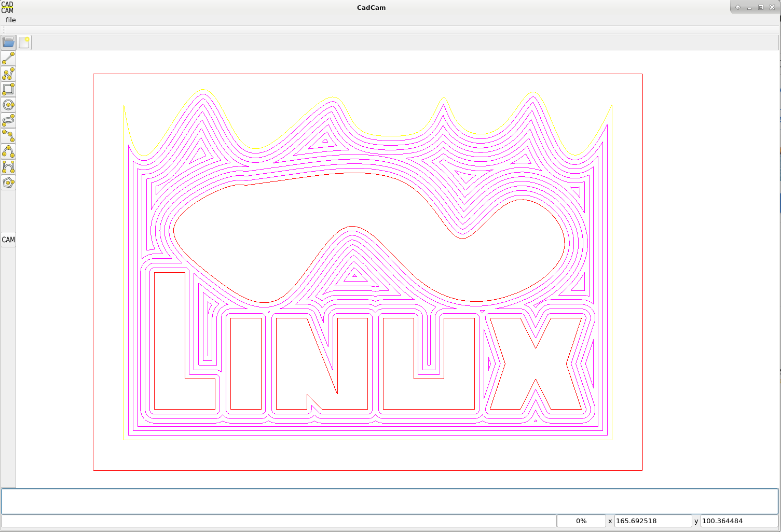Viewport: 781px width, 532px height.
Task: Minimize the CadCam window
Action: pos(749,7)
